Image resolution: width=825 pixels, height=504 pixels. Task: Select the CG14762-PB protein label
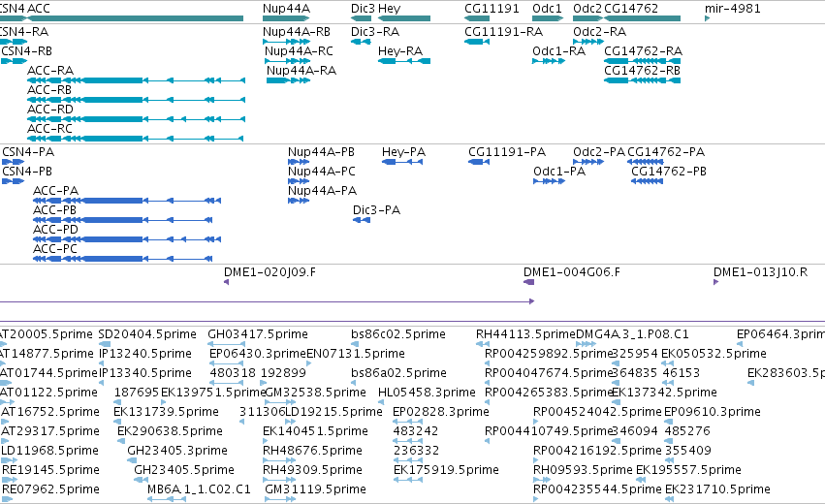669,172
